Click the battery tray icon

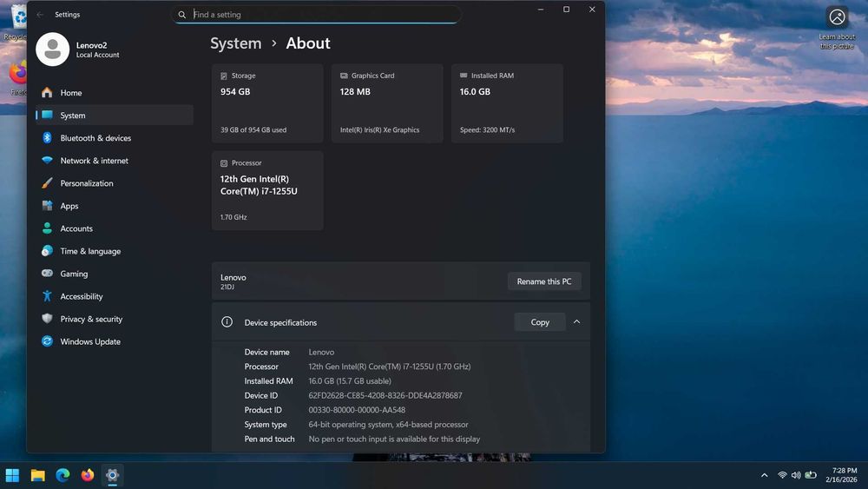(811, 475)
